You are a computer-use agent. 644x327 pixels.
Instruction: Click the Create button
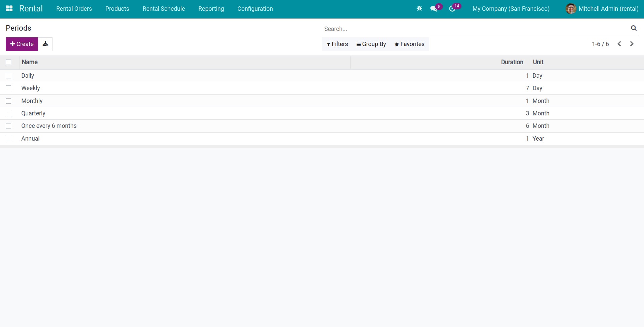click(22, 44)
